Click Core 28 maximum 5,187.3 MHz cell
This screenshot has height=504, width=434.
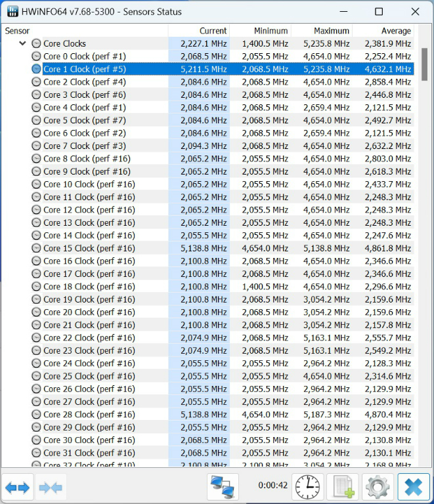[326, 414]
